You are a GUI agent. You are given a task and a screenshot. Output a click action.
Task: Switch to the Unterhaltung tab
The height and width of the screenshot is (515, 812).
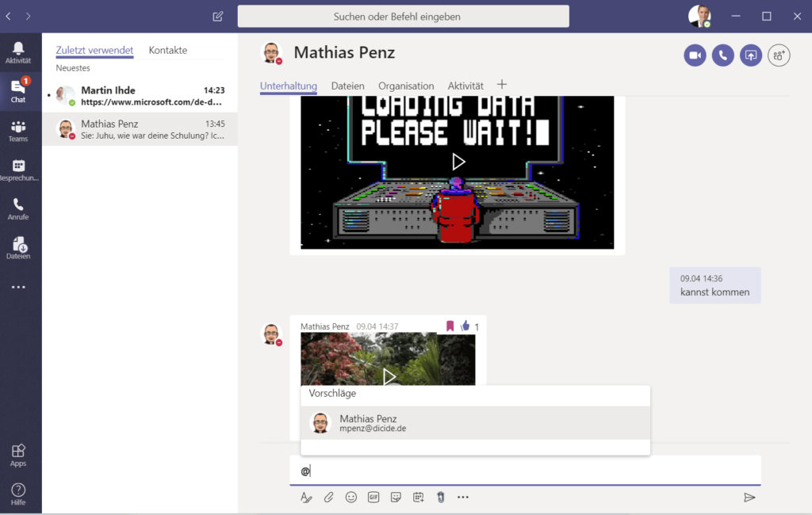289,86
